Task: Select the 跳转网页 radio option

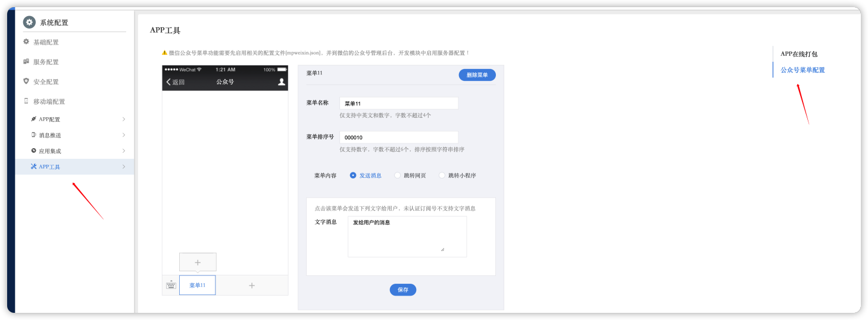Action: click(398, 175)
